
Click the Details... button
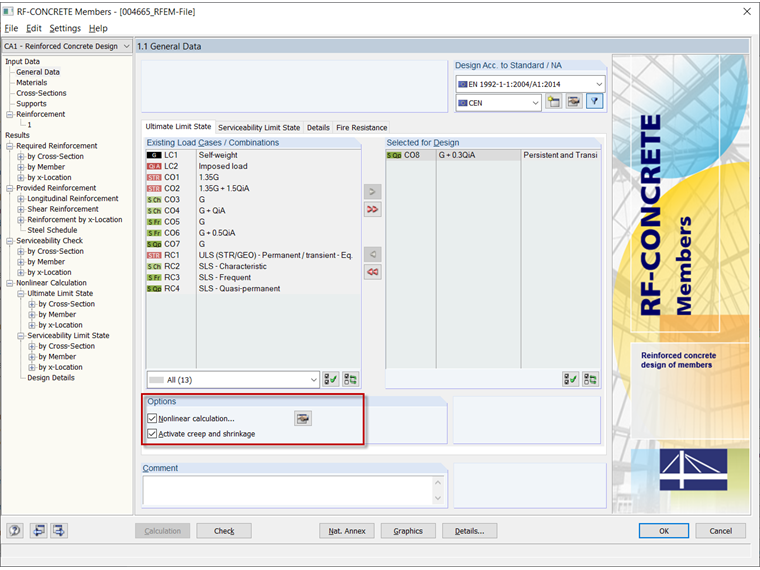469,531
